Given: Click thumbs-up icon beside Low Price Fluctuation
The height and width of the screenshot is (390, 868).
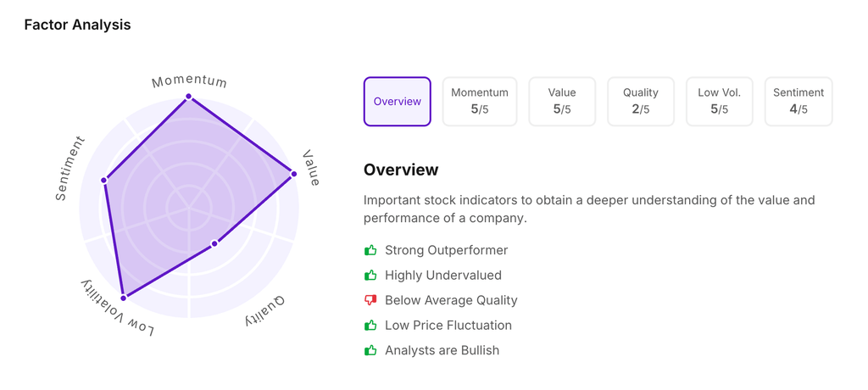Looking at the screenshot, I should tap(370, 326).
